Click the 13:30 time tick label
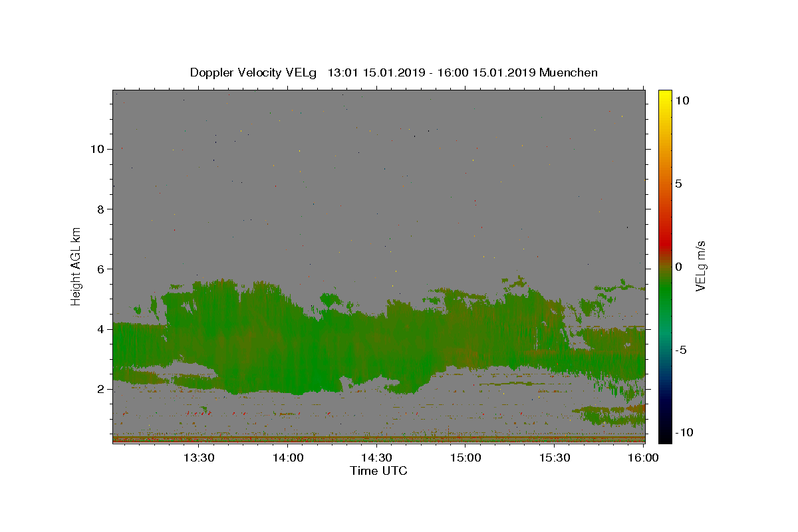This screenshot has width=798, height=532. (199, 458)
